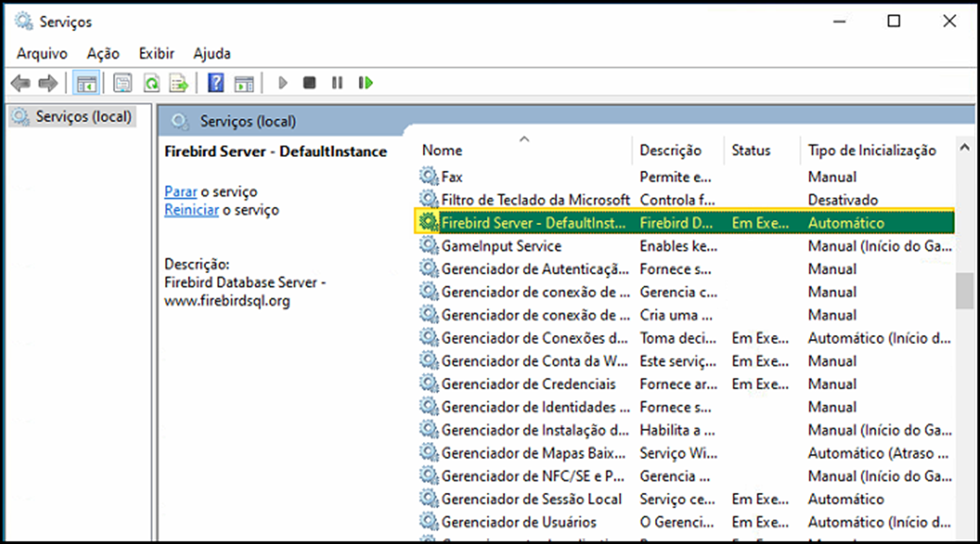Click the Restart Service green icon
The height and width of the screenshot is (544, 980).
point(365,82)
